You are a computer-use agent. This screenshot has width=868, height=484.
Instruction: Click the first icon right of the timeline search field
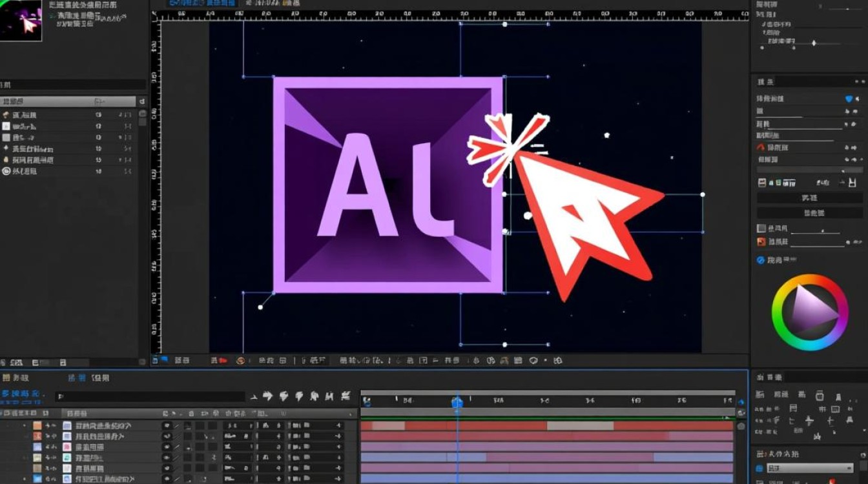pos(254,396)
